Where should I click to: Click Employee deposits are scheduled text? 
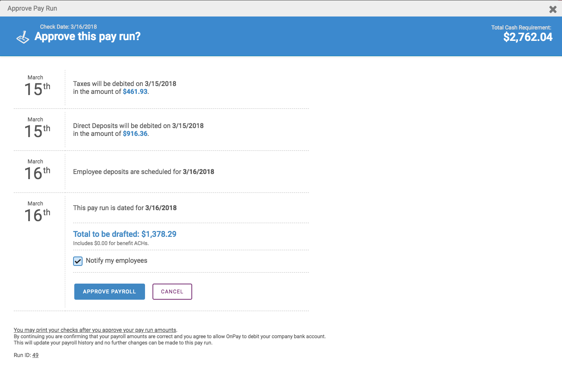point(143,172)
